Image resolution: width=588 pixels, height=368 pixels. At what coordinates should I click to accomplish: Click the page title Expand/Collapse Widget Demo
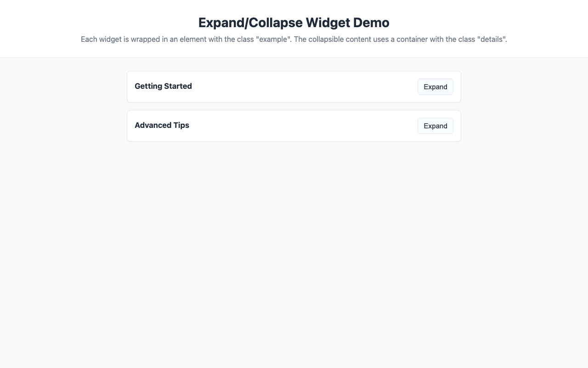[294, 22]
